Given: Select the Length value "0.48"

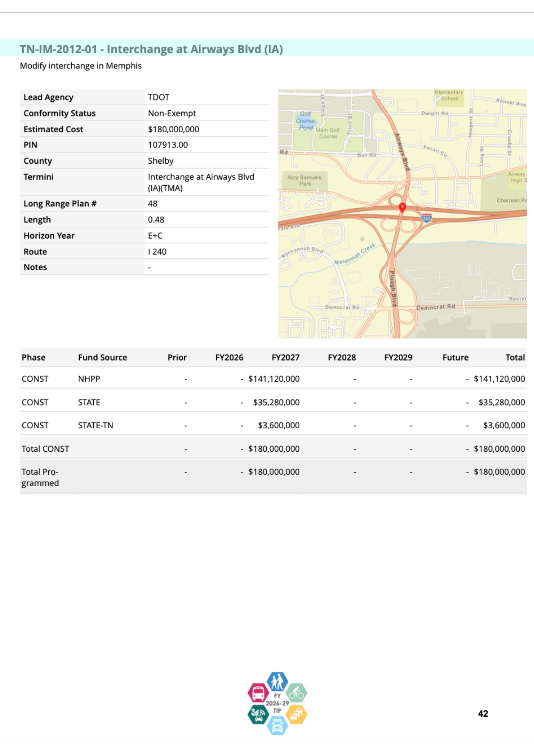Looking at the screenshot, I should [156, 220].
